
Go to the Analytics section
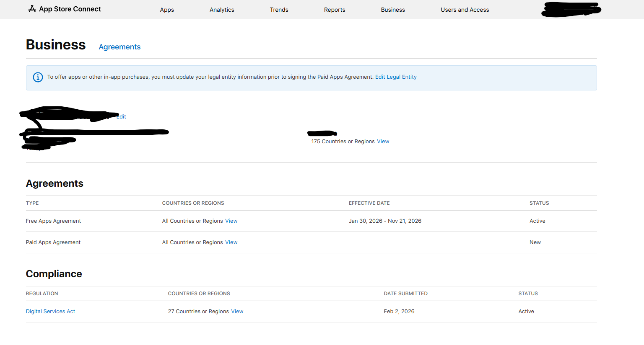(x=222, y=10)
